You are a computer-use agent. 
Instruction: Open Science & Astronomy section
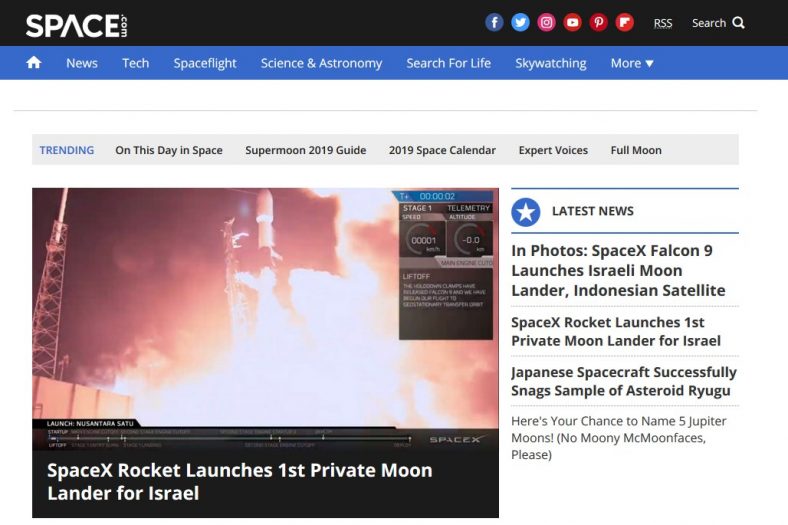click(x=321, y=63)
